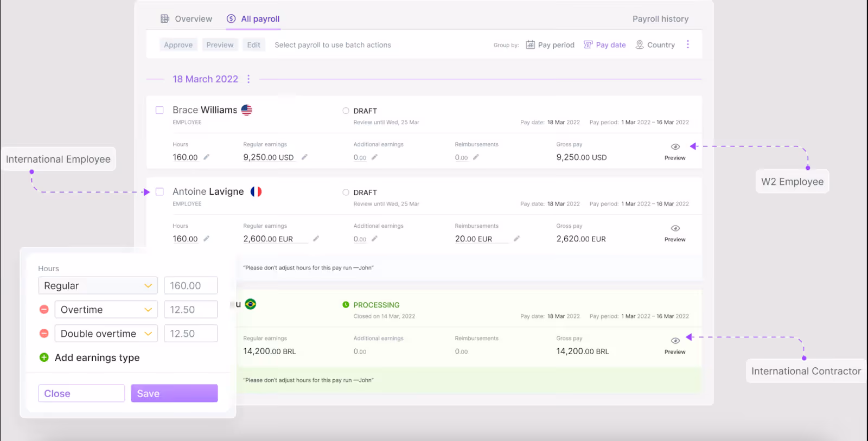This screenshot has height=441, width=868.
Task: Edit Brace Williams hours pencil icon
Action: tap(206, 157)
